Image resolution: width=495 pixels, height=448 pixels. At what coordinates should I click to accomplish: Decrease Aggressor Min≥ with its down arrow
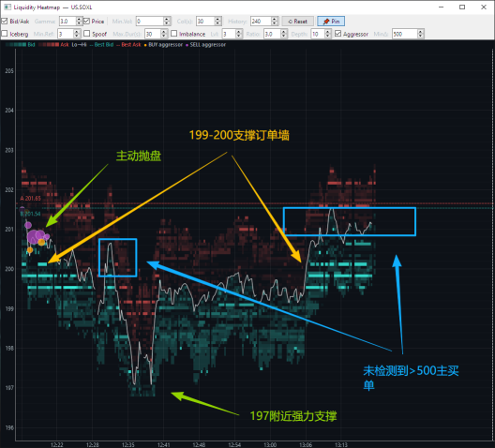420,36
